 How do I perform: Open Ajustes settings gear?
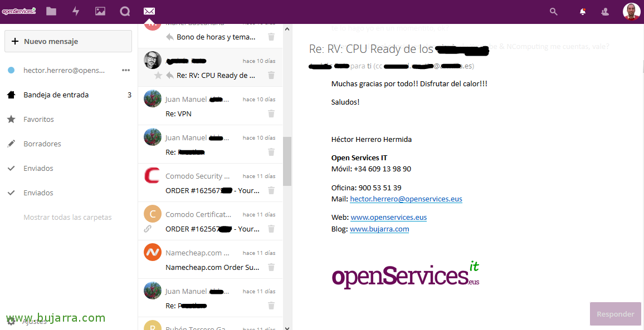(11, 321)
